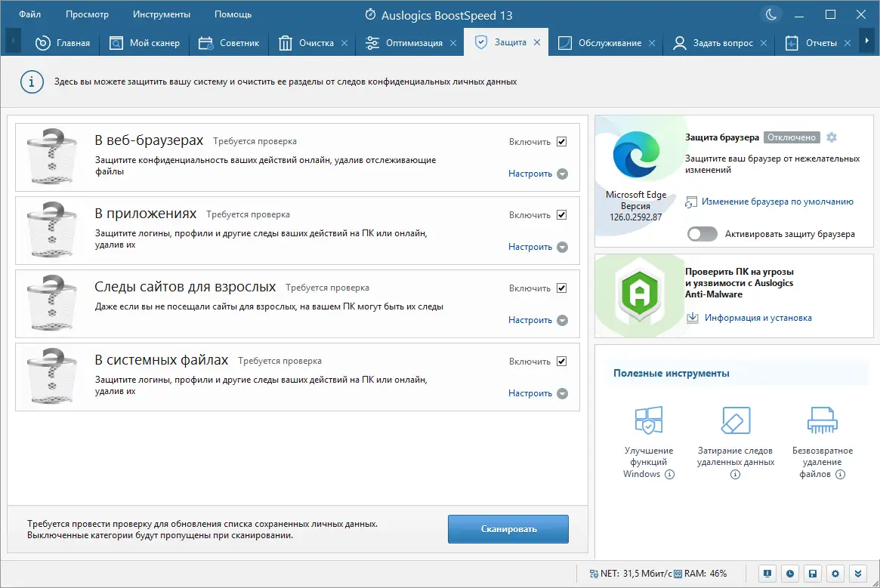Close the Задать вопрос tab
Viewport: 880px width, 588px height.
pyautogui.click(x=763, y=43)
